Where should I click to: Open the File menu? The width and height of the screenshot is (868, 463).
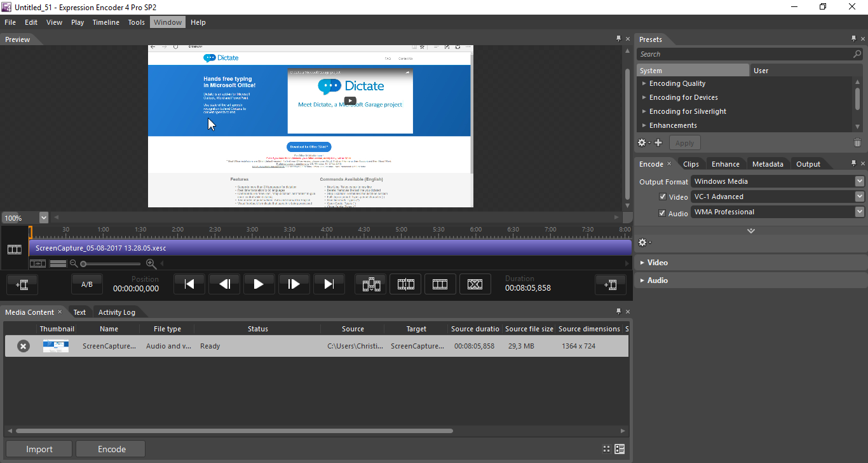10,22
